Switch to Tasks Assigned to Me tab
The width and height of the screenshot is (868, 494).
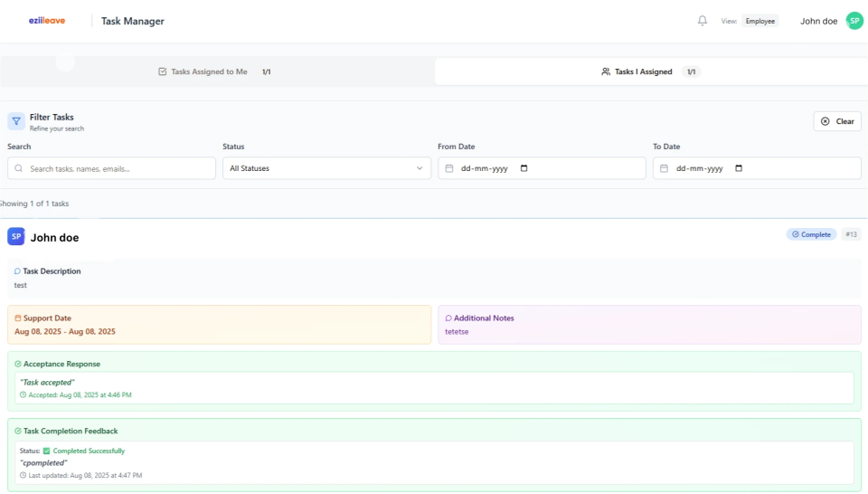214,71
